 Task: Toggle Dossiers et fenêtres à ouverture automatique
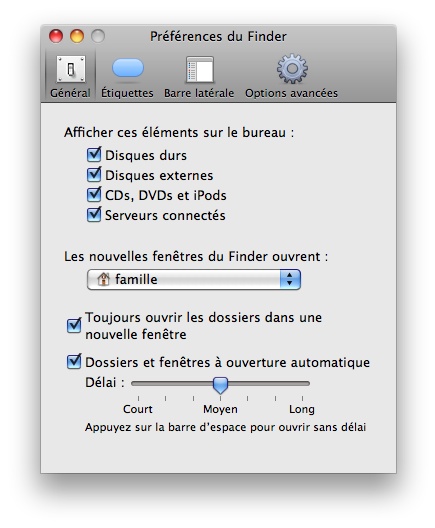[x=74, y=362]
